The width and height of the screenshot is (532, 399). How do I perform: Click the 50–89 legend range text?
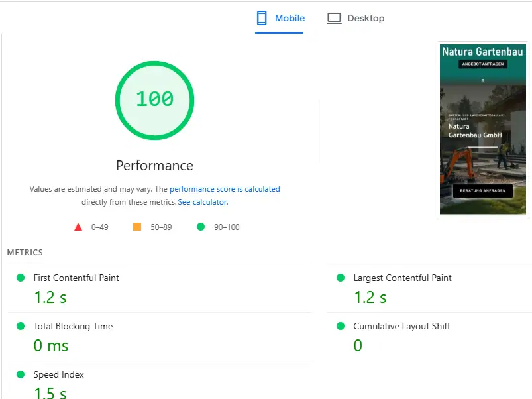(161, 227)
